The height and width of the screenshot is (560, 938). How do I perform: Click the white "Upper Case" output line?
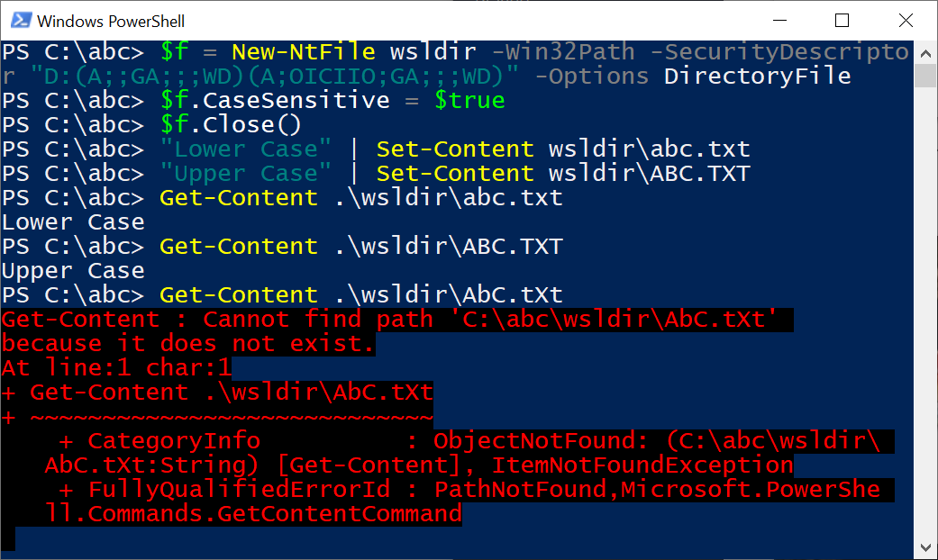click(73, 271)
